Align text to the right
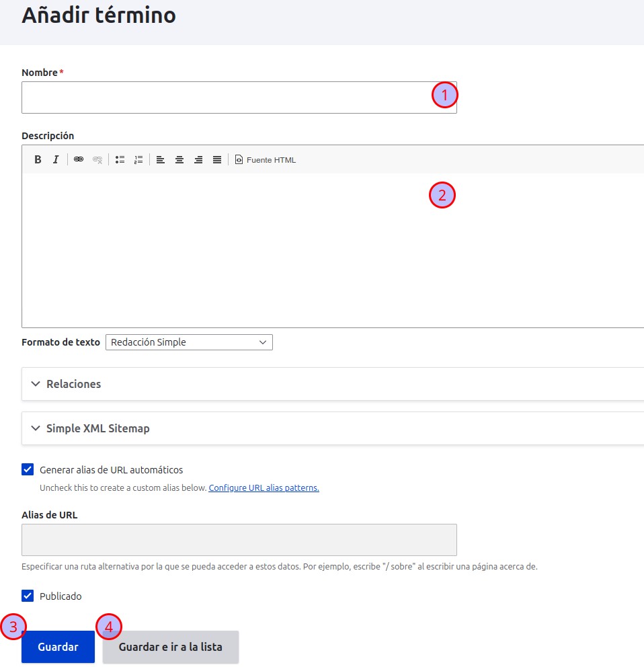644x667 pixels. tap(198, 159)
